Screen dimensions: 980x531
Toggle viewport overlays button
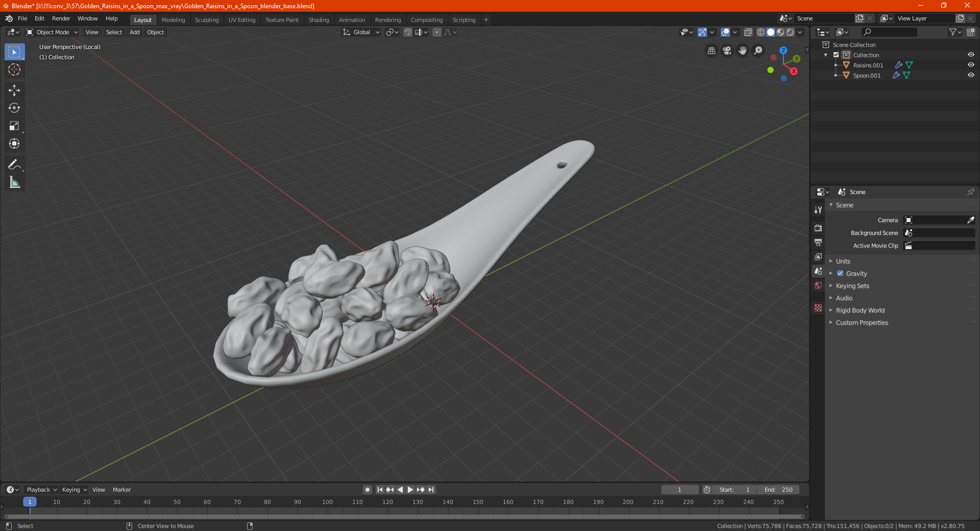click(x=725, y=32)
